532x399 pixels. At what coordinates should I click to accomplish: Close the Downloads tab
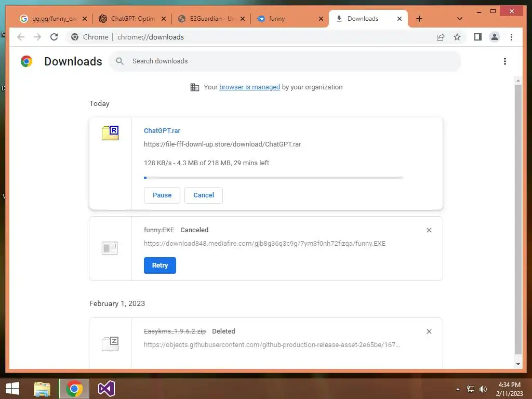point(400,19)
